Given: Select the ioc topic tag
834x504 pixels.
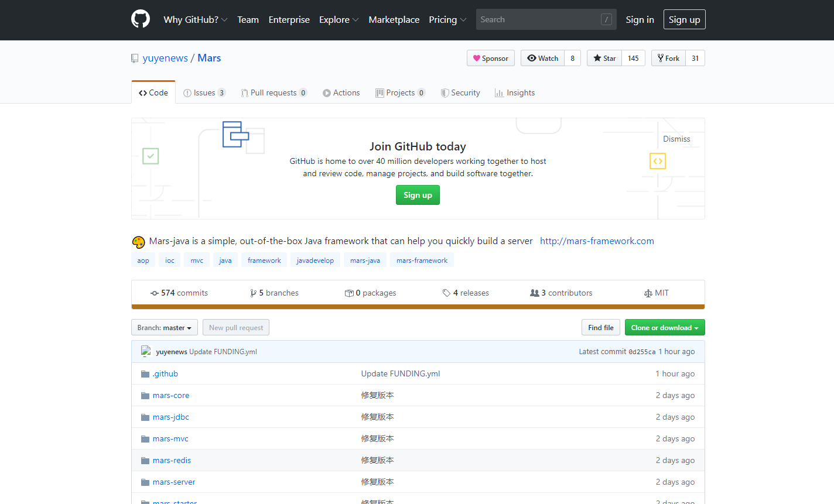Looking at the screenshot, I should coord(170,260).
